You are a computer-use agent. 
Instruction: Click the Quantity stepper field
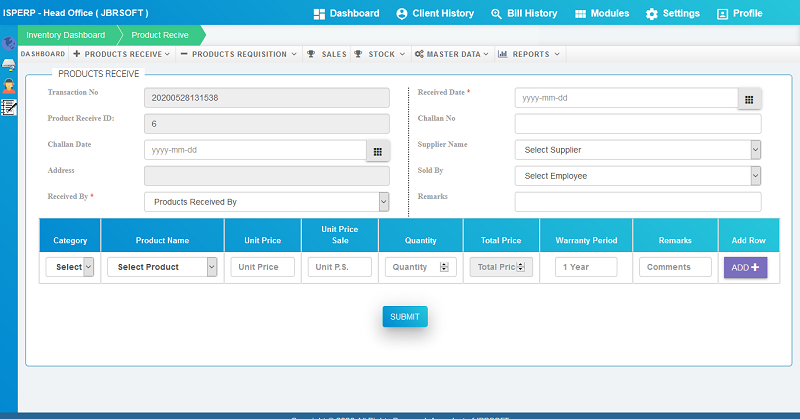421,267
